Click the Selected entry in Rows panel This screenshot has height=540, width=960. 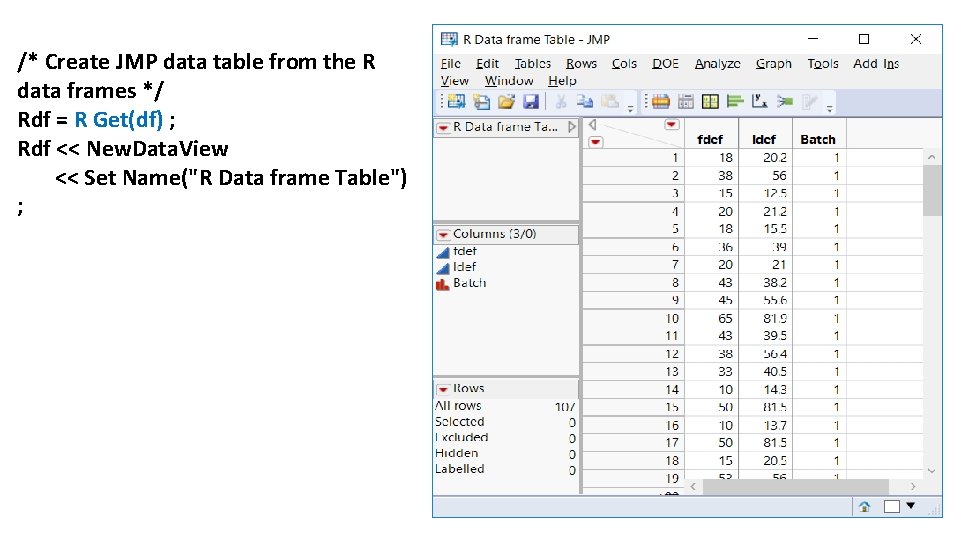pyautogui.click(x=460, y=422)
